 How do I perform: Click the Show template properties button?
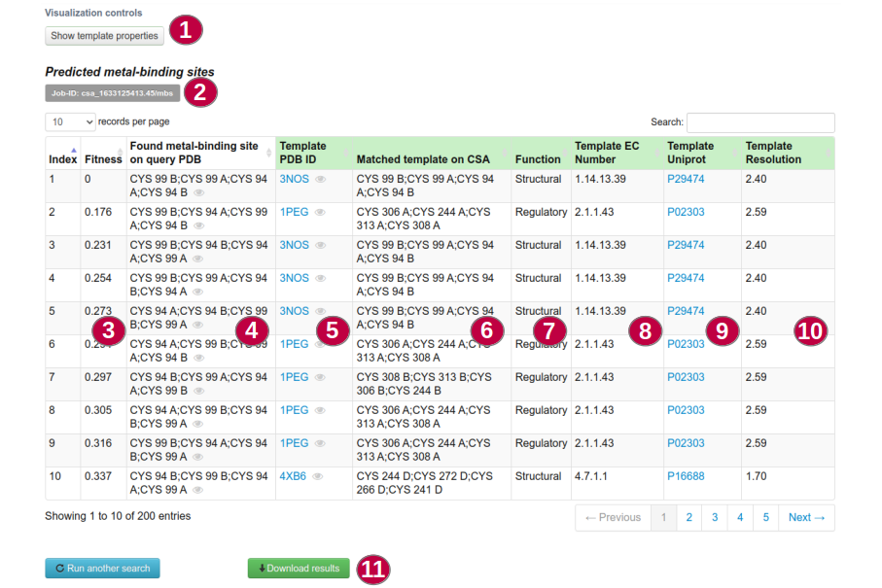click(103, 36)
